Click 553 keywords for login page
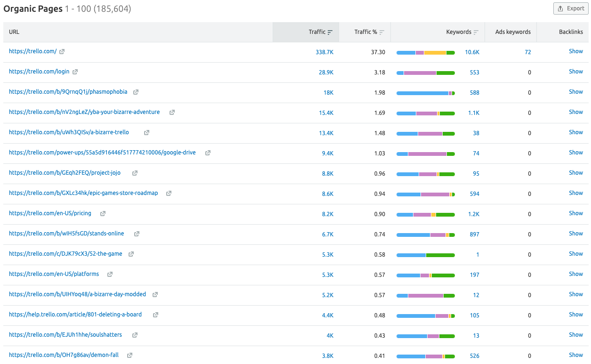591x364 pixels. tap(474, 73)
